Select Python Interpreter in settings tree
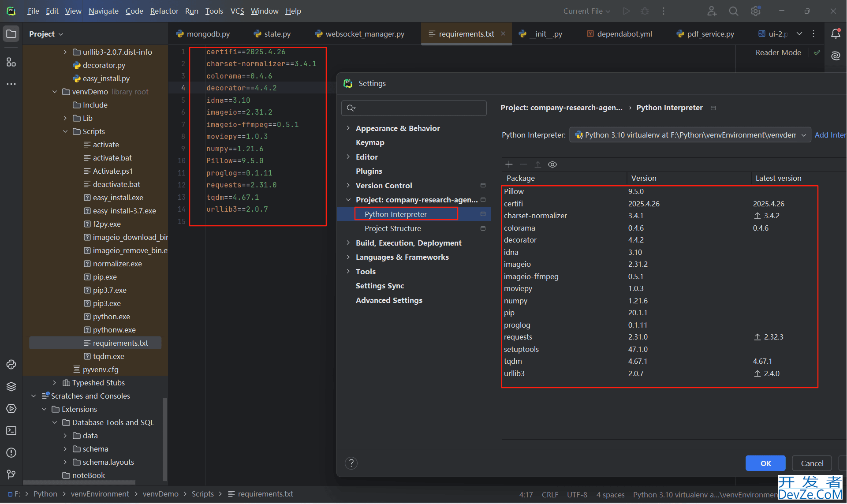Image resolution: width=847 pixels, height=504 pixels. (x=414, y=214)
